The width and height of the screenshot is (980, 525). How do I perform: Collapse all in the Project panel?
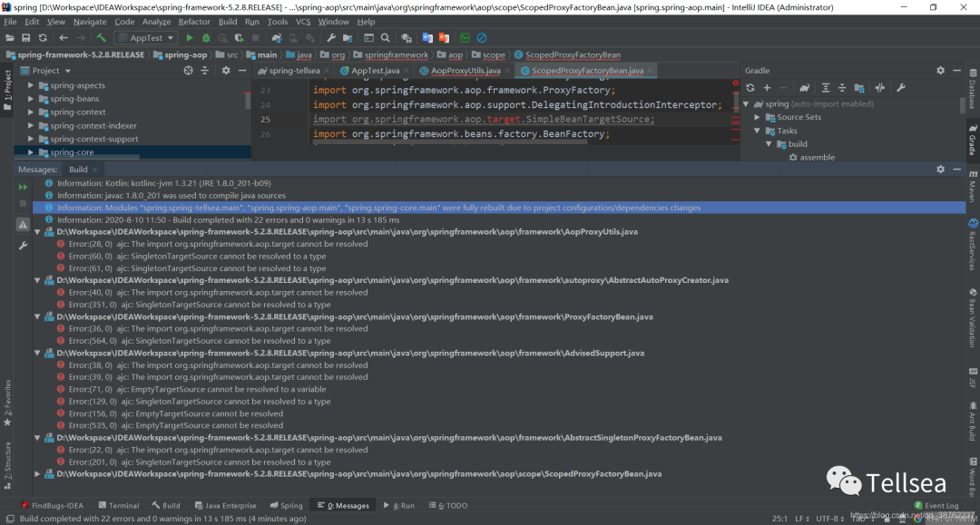click(204, 71)
